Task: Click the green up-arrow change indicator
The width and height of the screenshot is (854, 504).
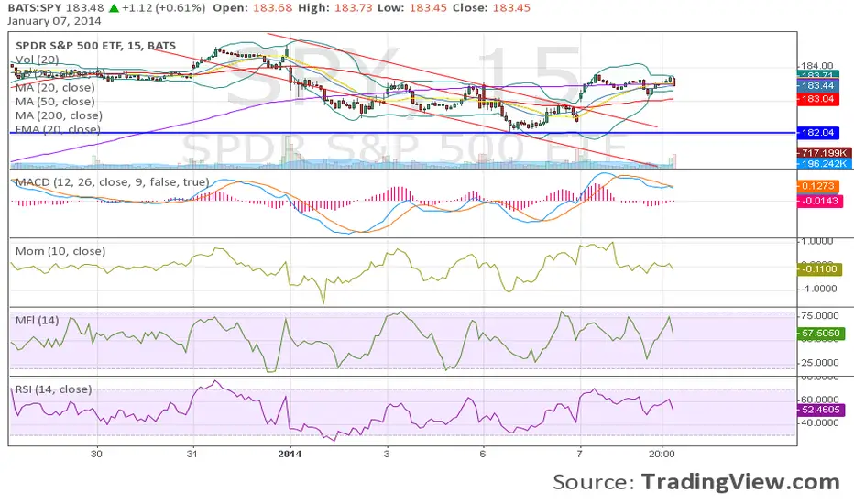Action: (x=114, y=8)
